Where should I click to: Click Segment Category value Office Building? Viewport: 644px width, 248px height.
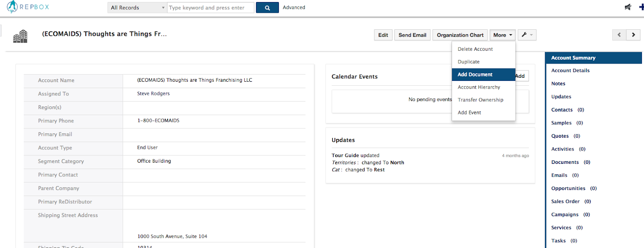(154, 161)
